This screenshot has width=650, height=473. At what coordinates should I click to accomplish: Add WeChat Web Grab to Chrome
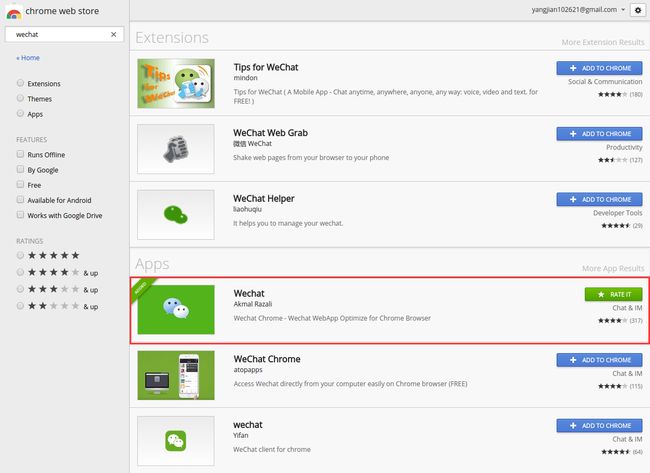click(599, 134)
